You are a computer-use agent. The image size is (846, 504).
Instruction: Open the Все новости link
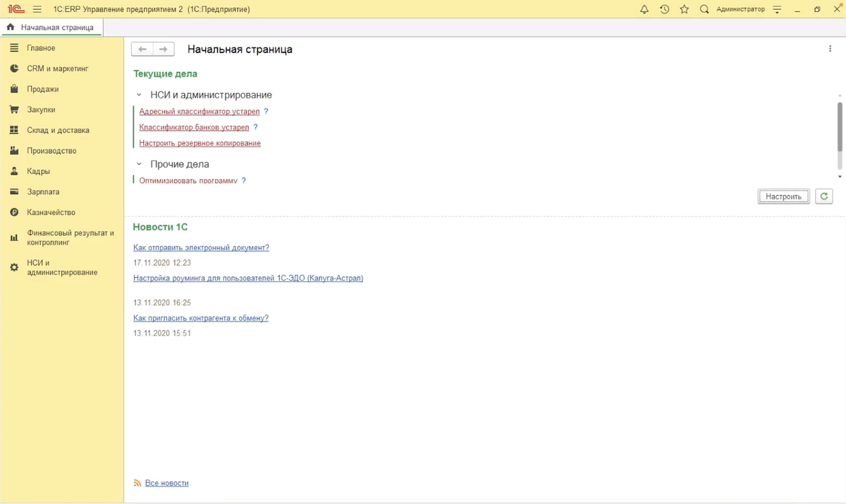pyautogui.click(x=167, y=483)
